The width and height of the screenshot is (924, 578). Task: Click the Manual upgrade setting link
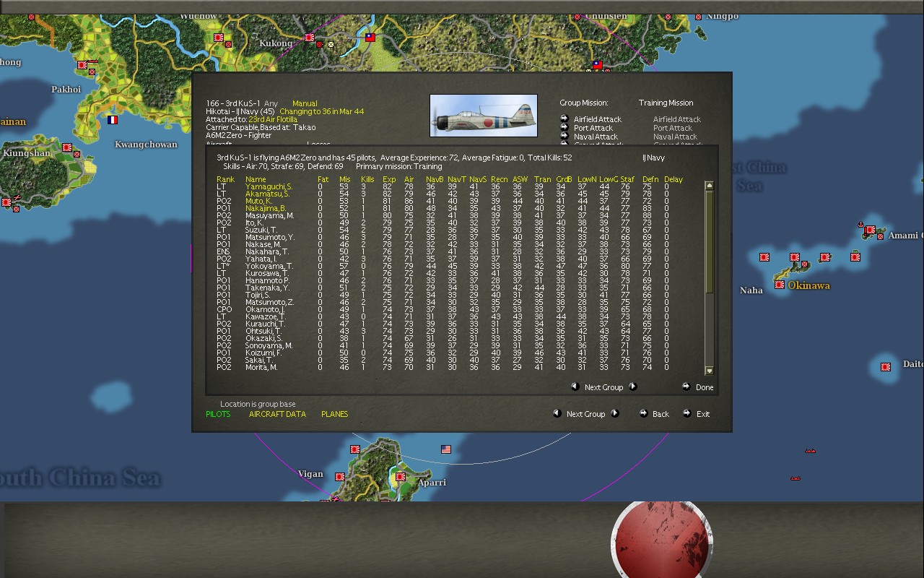(x=305, y=103)
